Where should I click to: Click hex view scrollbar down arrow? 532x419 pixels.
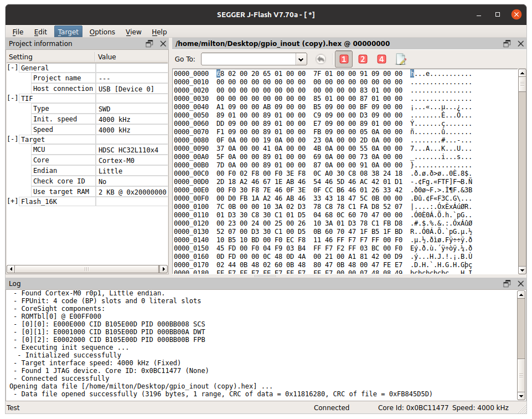click(522, 270)
